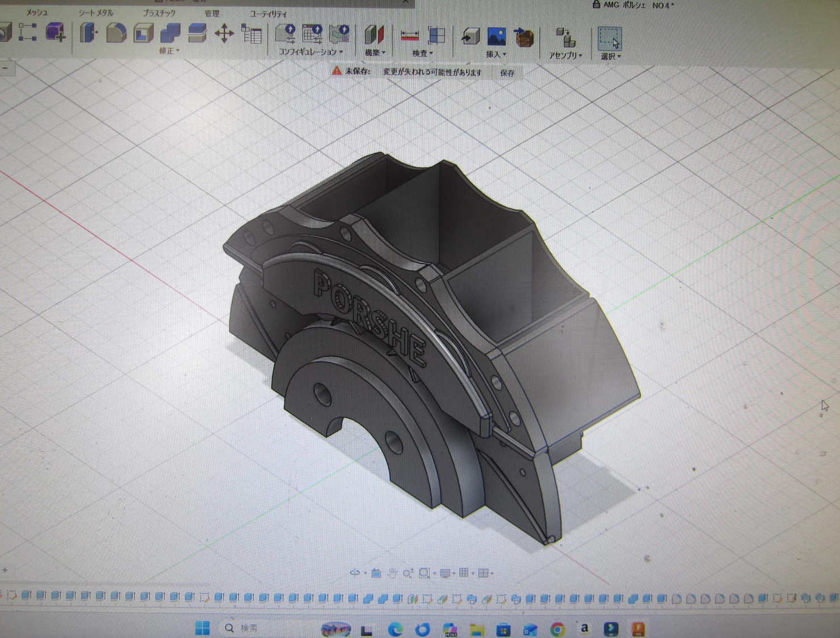
Task: Click the first Configuration tool icon
Action: click(285, 34)
